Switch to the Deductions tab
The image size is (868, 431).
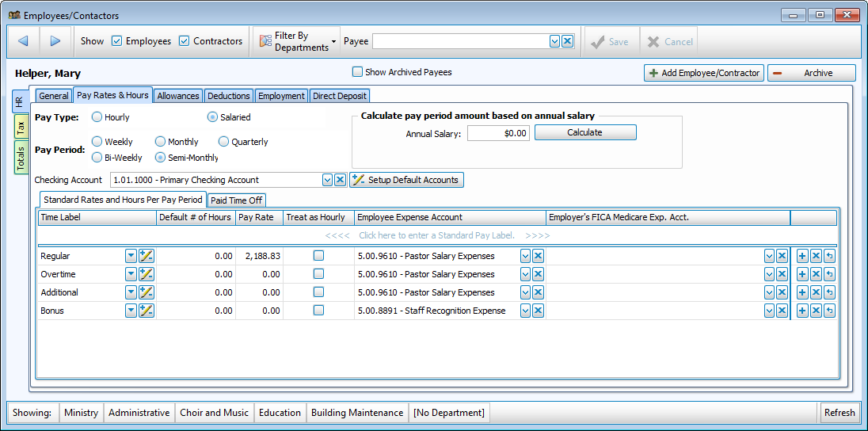pos(228,96)
